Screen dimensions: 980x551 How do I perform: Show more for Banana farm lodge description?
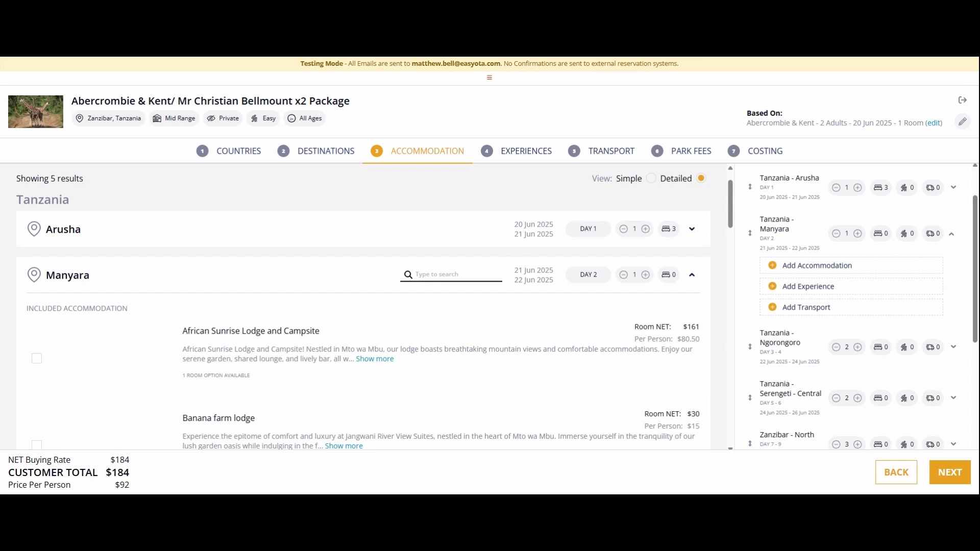pos(344,446)
